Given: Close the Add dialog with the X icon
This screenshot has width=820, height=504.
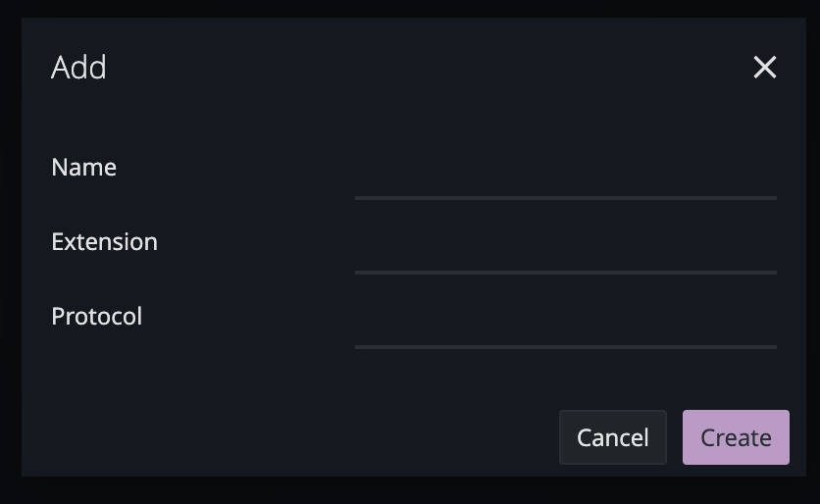Looking at the screenshot, I should point(764,67).
